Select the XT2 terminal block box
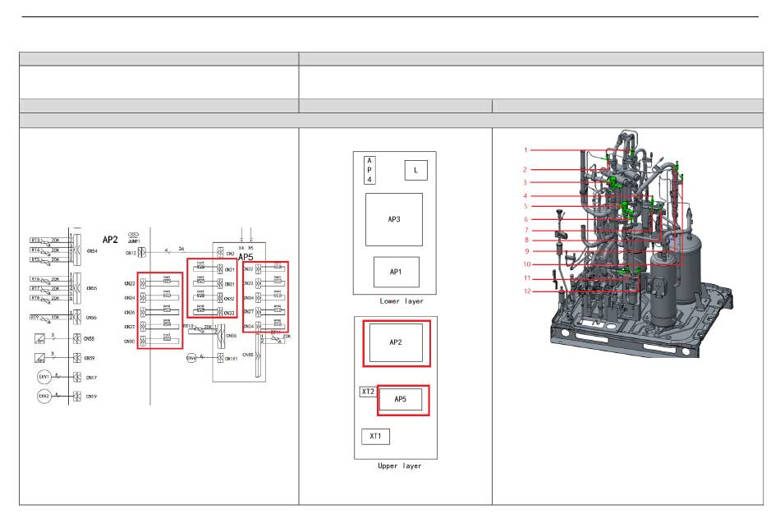The image size is (780, 532). coord(368,392)
